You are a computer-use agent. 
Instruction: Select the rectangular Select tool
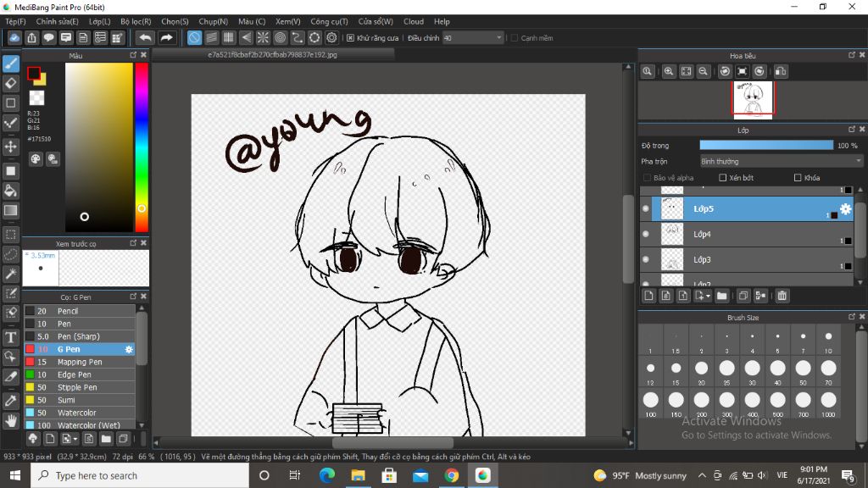click(x=10, y=235)
